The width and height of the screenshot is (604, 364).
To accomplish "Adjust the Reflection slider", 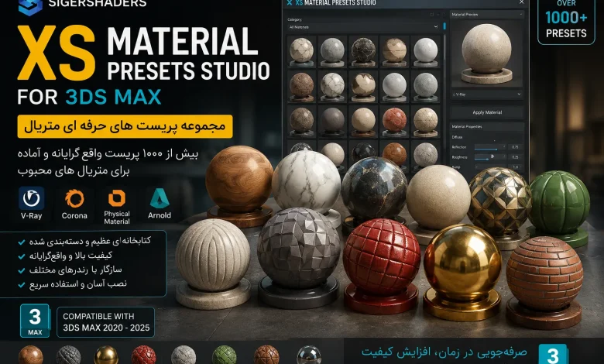I will [x=490, y=147].
